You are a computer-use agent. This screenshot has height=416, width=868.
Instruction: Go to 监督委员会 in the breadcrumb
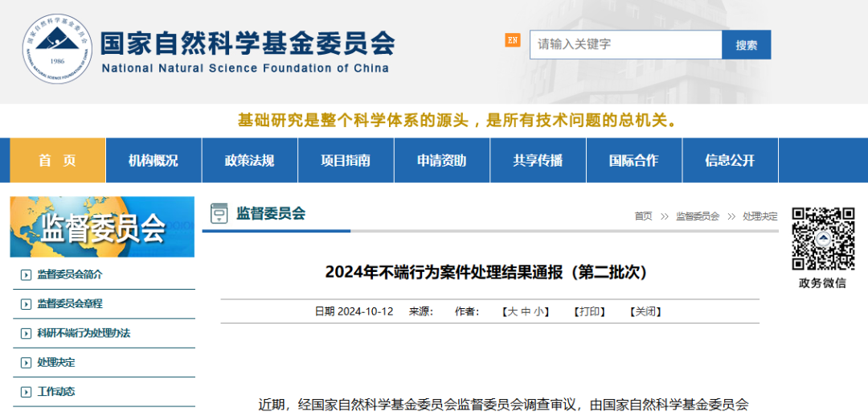pyautogui.click(x=698, y=216)
